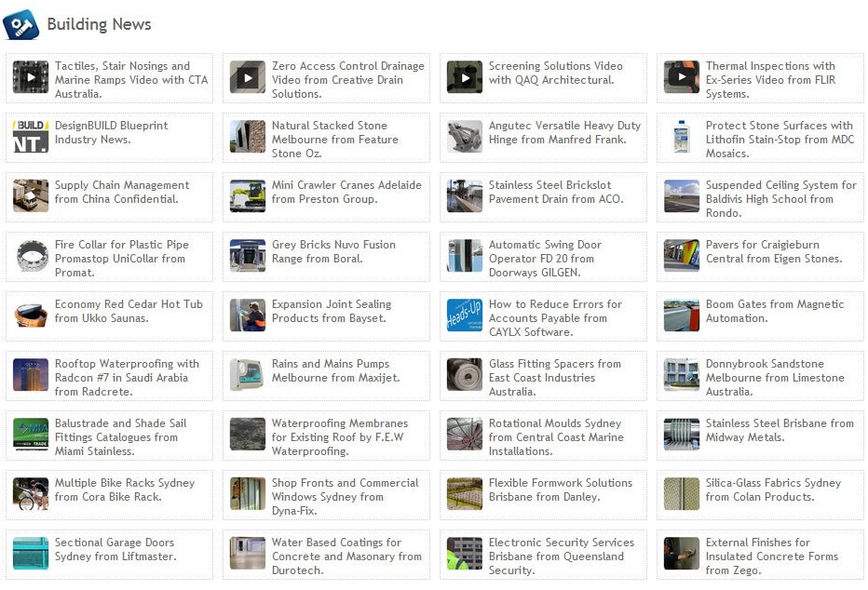Read Multiple Bike Racks Sydney article
868x590 pixels.
pyautogui.click(x=125, y=489)
